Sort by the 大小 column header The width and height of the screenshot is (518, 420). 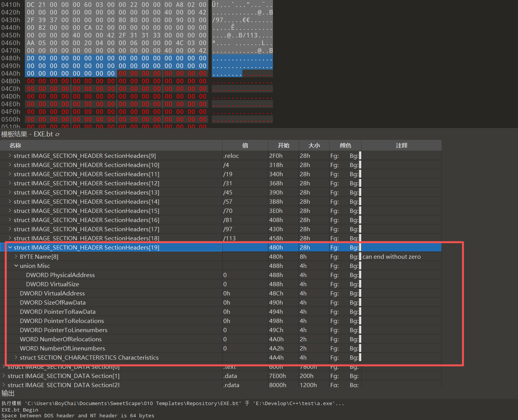(x=314, y=145)
